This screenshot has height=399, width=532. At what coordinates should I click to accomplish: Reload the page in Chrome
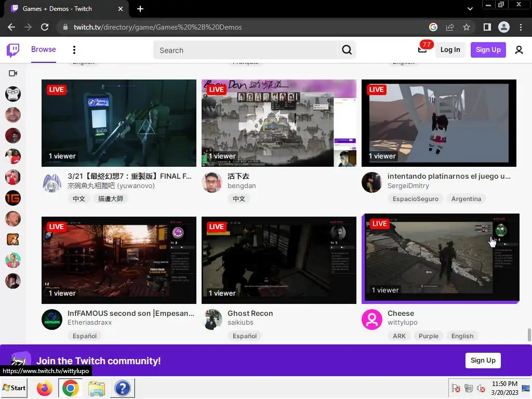click(45, 27)
